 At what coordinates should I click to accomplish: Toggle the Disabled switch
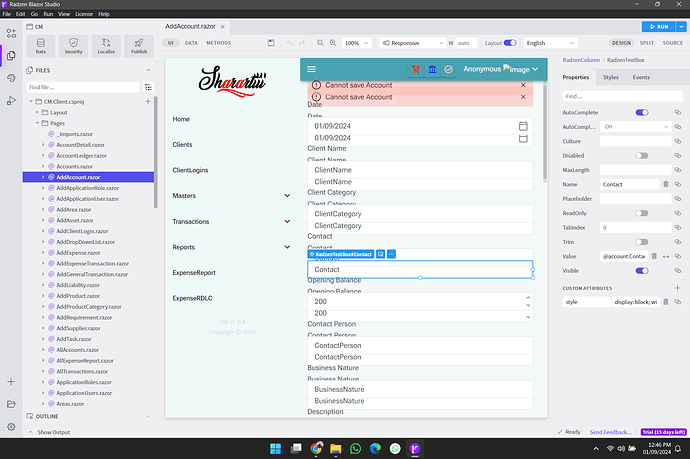click(x=642, y=156)
